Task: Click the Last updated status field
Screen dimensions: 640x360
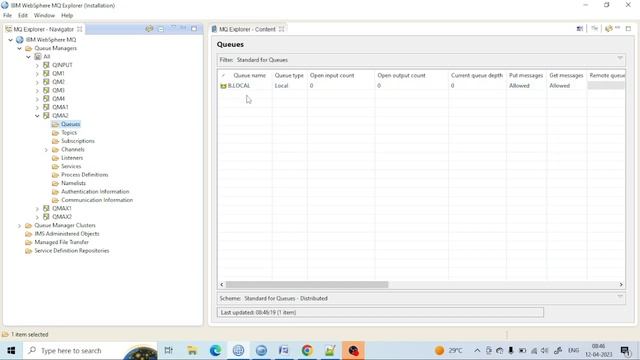Action: pyautogui.click(x=380, y=312)
